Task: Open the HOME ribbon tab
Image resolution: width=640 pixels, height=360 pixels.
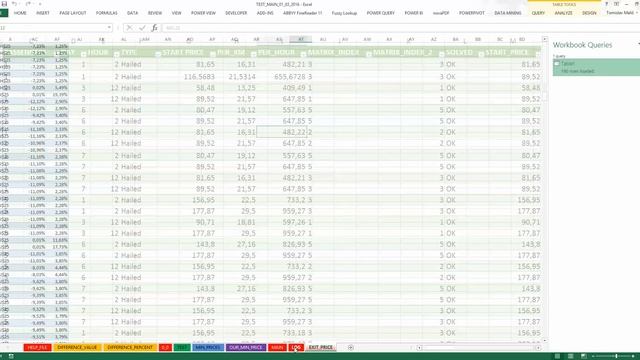Action: click(x=20, y=13)
